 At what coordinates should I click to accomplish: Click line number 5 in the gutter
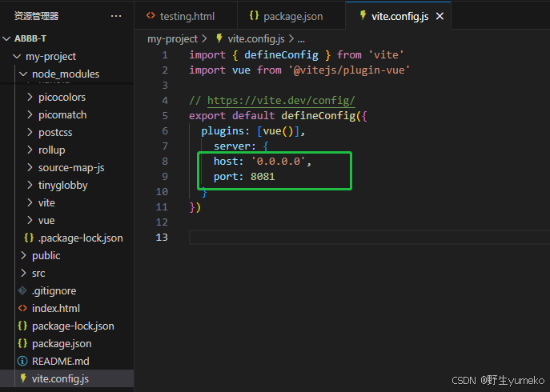pyautogui.click(x=165, y=116)
